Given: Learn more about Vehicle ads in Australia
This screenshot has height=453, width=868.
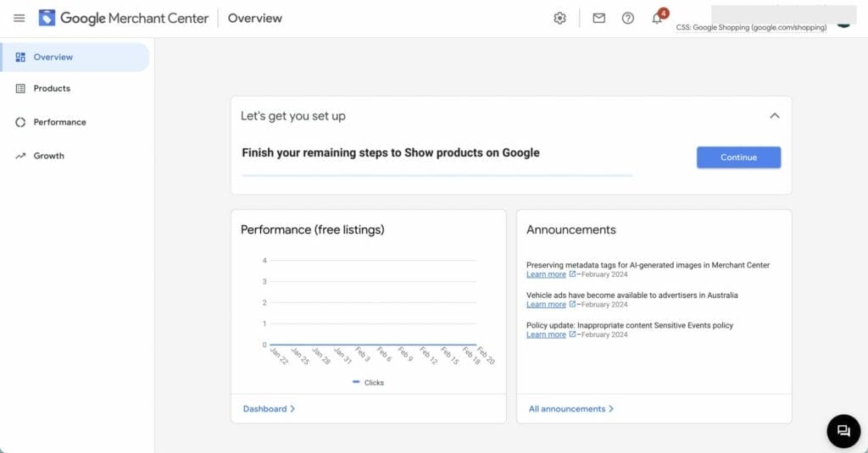Looking at the screenshot, I should (546, 304).
